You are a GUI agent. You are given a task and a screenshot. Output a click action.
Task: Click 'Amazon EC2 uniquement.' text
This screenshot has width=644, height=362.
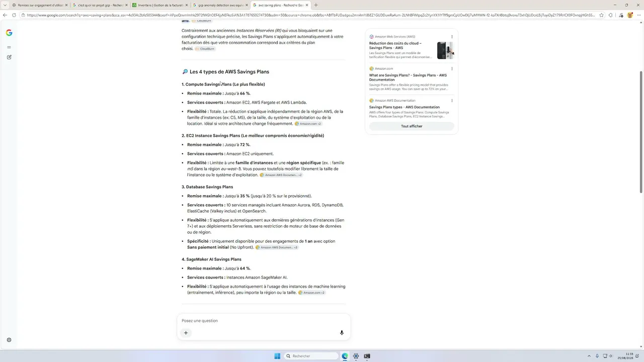point(250,154)
